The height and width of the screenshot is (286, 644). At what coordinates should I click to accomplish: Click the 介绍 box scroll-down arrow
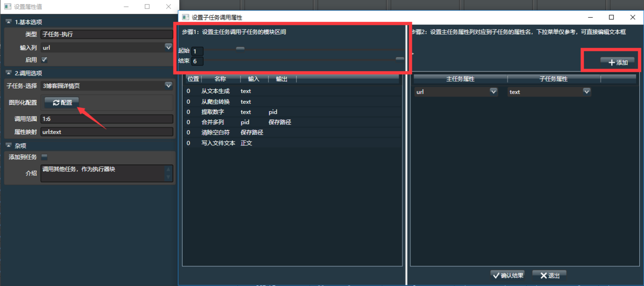click(x=168, y=178)
